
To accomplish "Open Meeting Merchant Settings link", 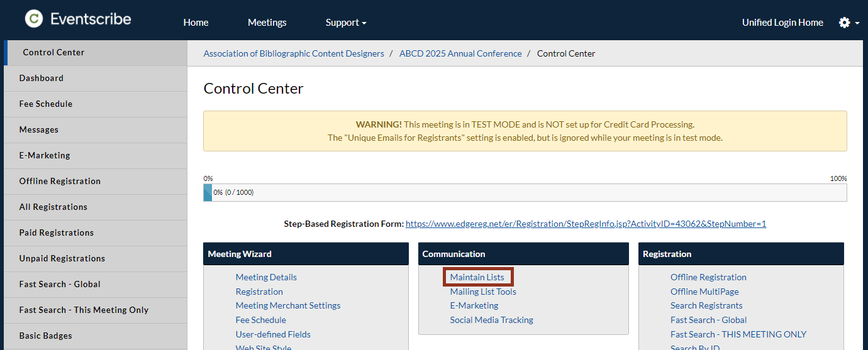I will click(x=288, y=305).
